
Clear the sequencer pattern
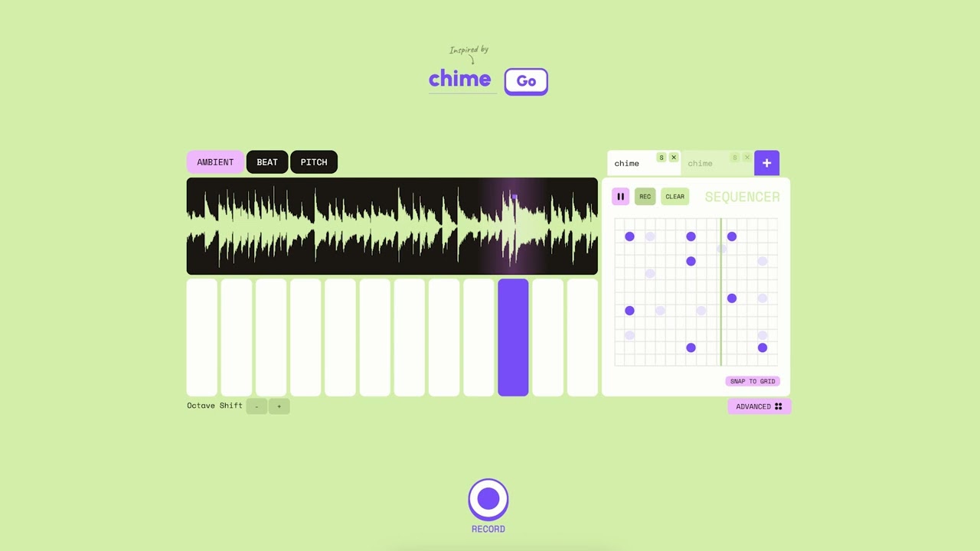pos(675,197)
